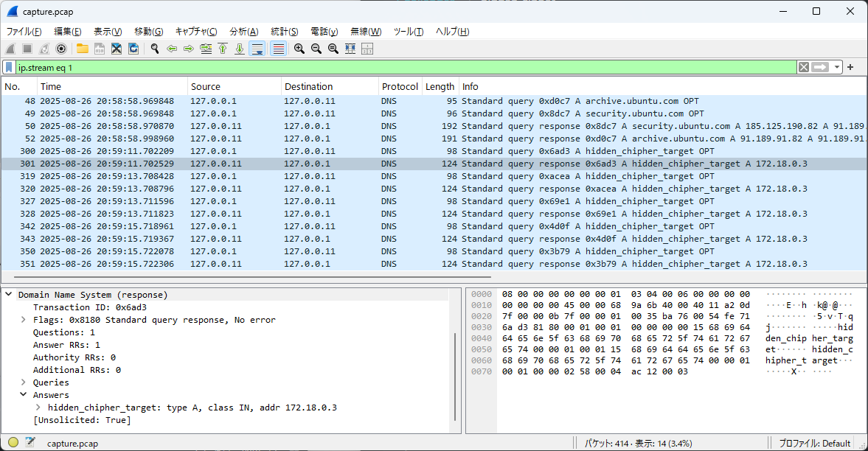
Task: Start a new packet capture (shark fin icon)
Action: [x=10, y=49]
